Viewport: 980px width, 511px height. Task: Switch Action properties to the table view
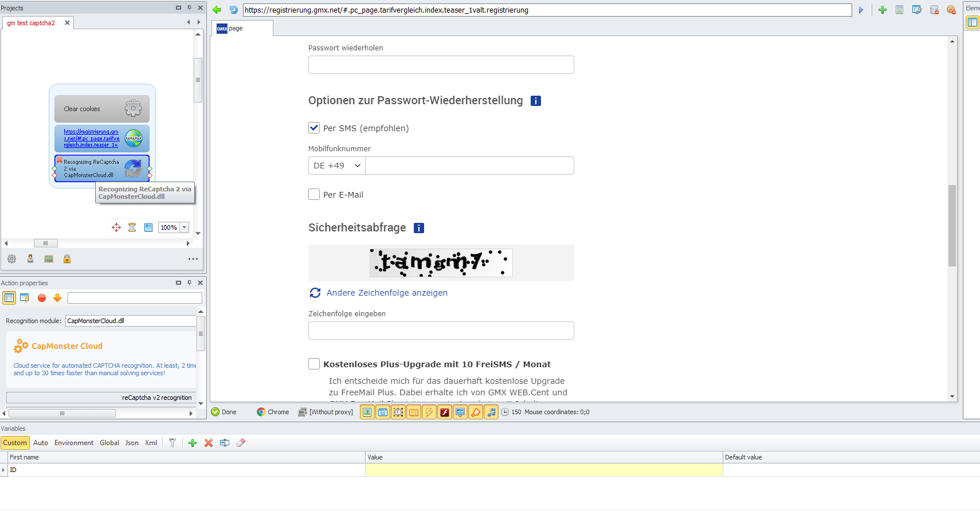[x=9, y=298]
